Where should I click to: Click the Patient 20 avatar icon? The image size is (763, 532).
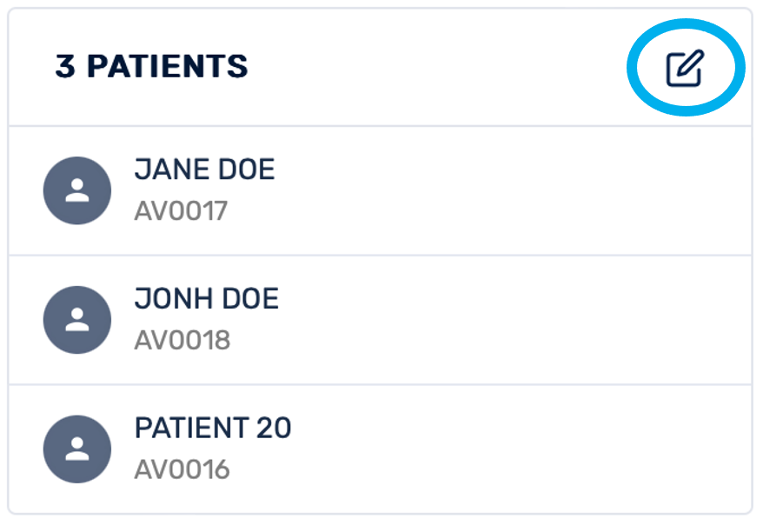pyautogui.click(x=77, y=449)
